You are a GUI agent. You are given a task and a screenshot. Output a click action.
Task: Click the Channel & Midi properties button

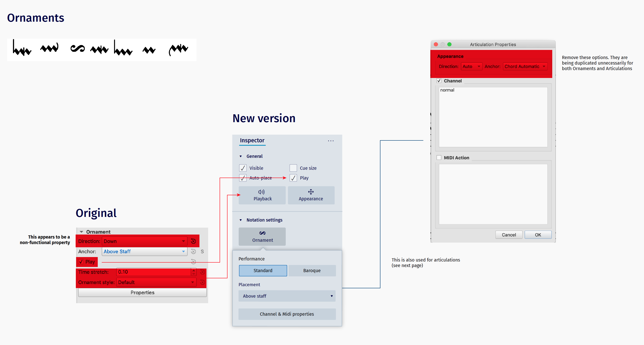(287, 314)
